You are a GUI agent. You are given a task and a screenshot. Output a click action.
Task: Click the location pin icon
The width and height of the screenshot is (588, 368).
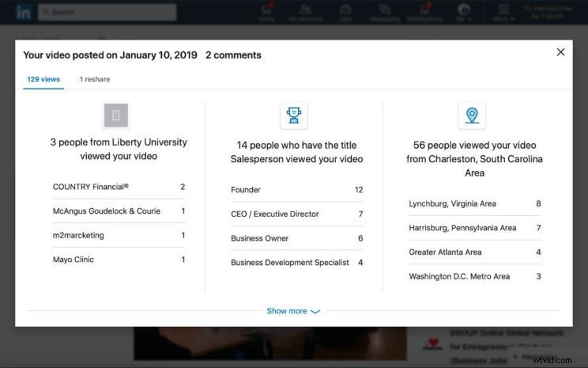point(472,116)
